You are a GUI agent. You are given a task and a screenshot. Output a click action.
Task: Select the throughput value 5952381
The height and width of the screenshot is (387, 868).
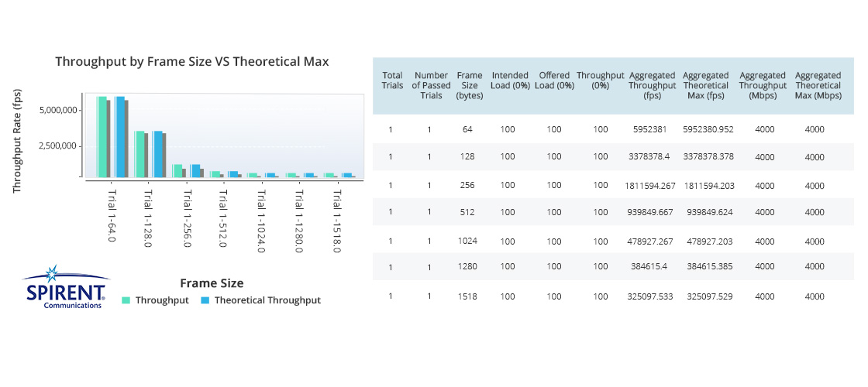[652, 129]
